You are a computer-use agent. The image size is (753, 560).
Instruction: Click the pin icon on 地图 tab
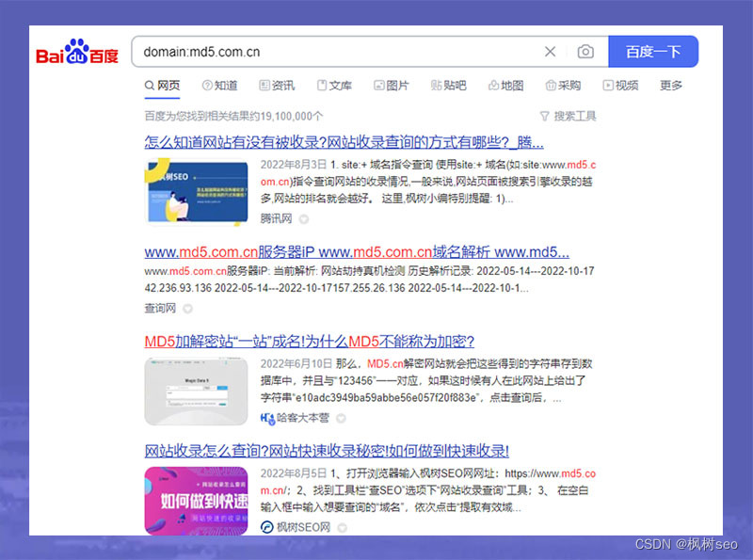click(493, 86)
